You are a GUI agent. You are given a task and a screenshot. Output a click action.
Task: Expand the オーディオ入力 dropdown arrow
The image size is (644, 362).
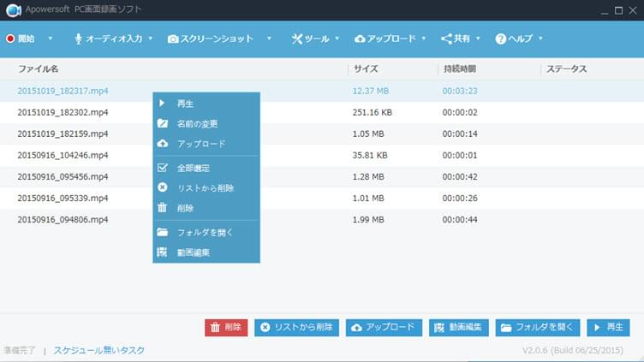[x=151, y=39]
